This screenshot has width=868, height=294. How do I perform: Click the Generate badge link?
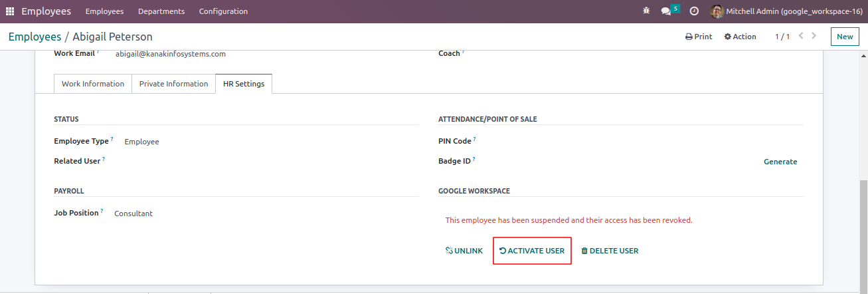[x=780, y=162]
